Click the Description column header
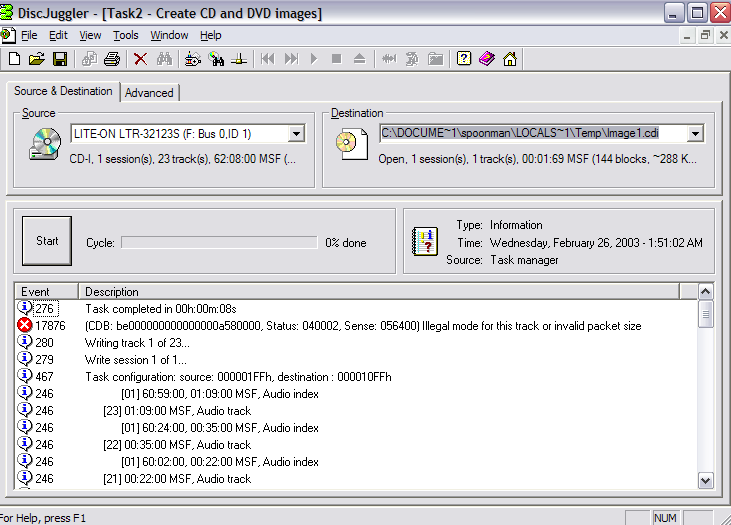 point(380,292)
